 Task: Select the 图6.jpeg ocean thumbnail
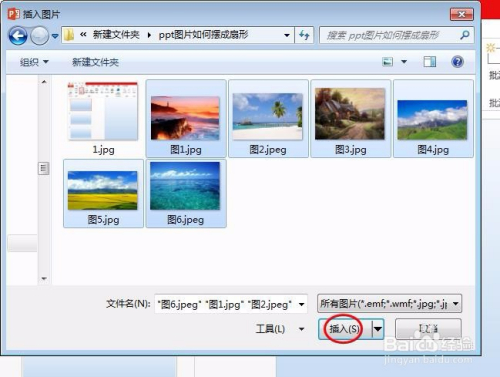[185, 186]
